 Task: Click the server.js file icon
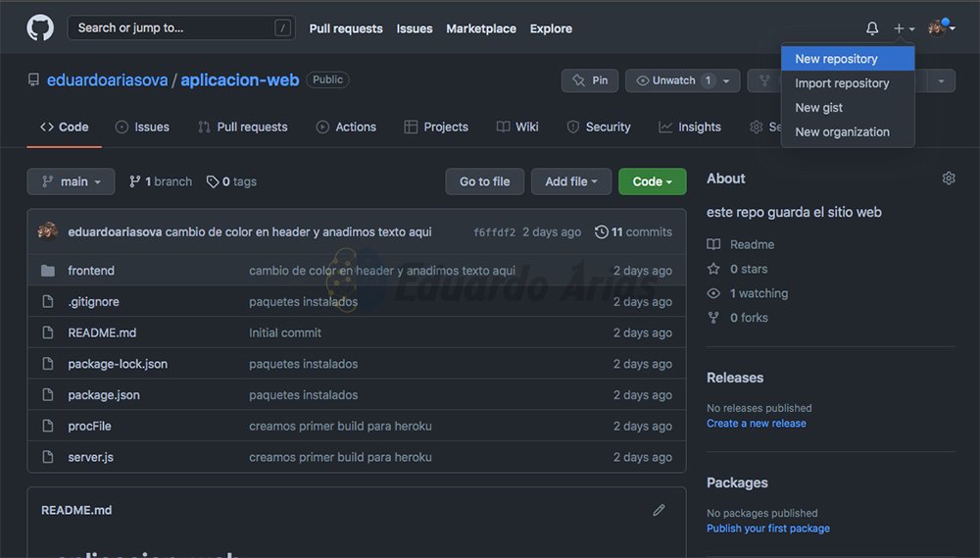(47, 457)
